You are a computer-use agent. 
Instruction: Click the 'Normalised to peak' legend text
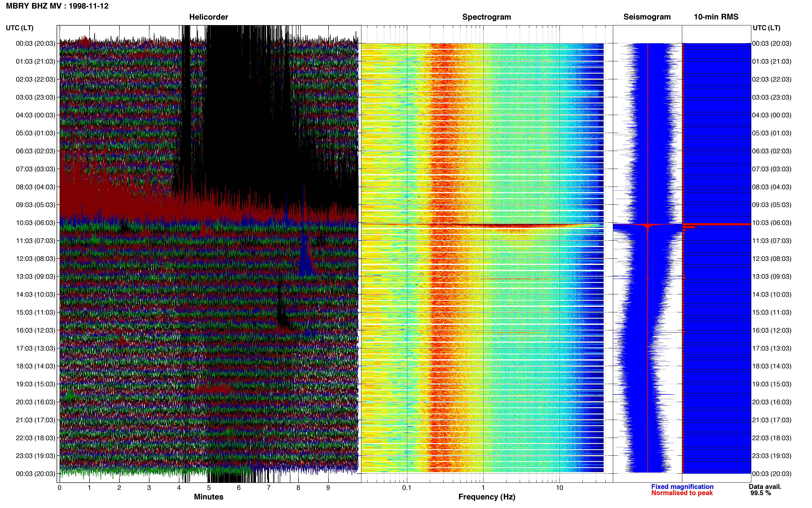click(682, 493)
